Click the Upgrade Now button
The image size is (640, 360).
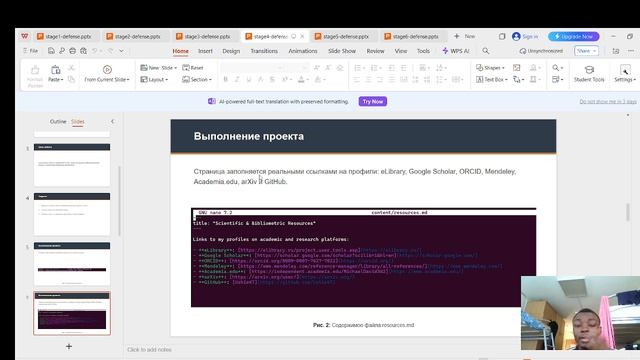click(x=573, y=36)
